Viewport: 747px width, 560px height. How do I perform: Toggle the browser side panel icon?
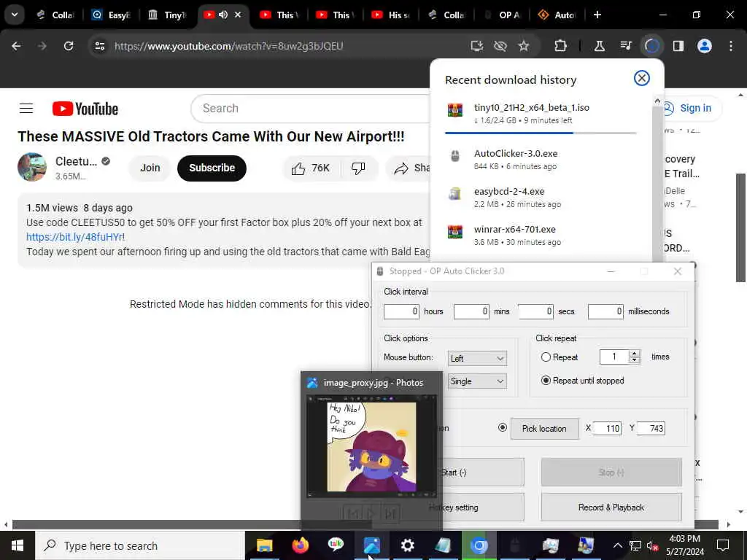point(678,46)
